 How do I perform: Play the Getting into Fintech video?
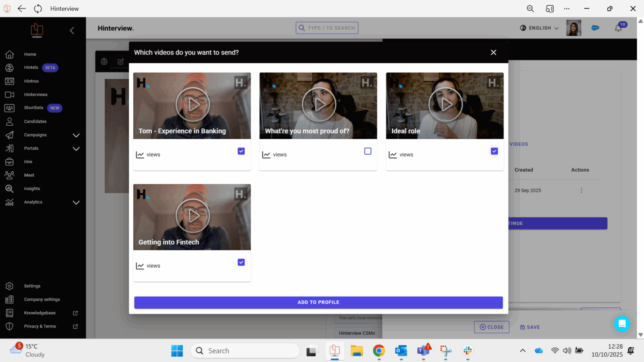(x=192, y=216)
